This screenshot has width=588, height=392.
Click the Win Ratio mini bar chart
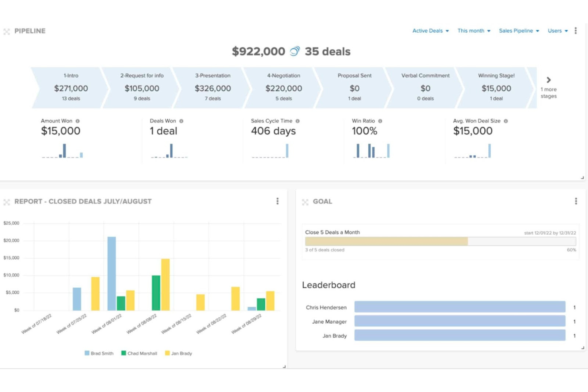click(x=371, y=151)
